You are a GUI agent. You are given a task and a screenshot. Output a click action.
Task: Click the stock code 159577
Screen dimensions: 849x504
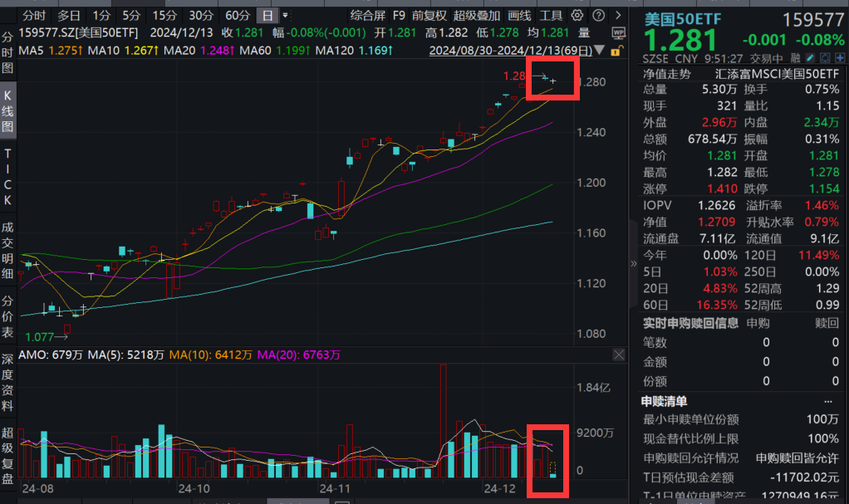point(813,20)
